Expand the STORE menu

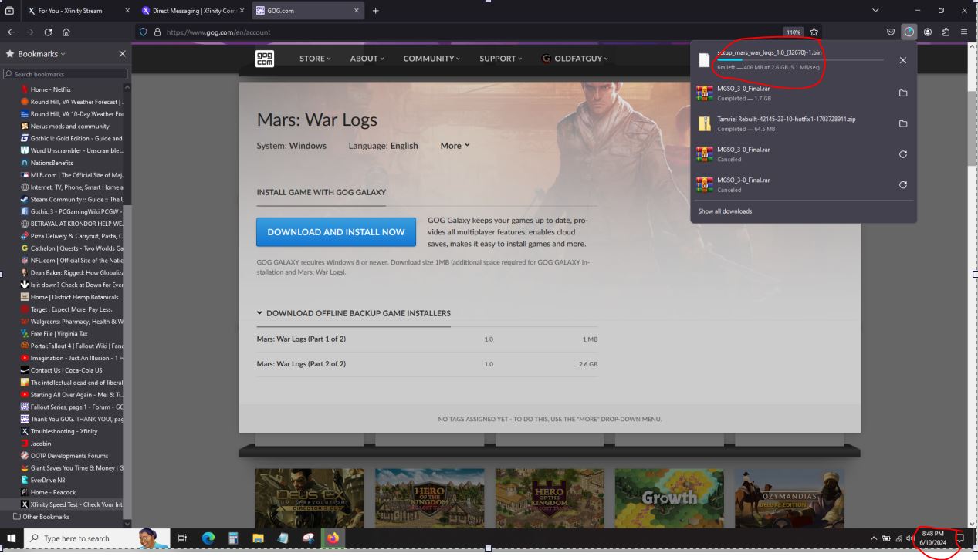click(x=315, y=59)
